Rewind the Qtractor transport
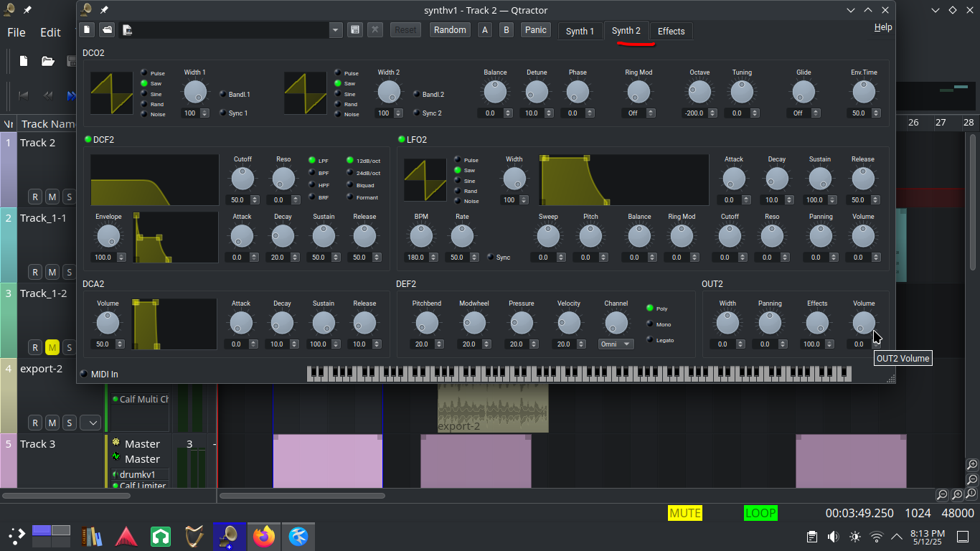Image resolution: width=980 pixels, height=551 pixels. pyautogui.click(x=47, y=96)
